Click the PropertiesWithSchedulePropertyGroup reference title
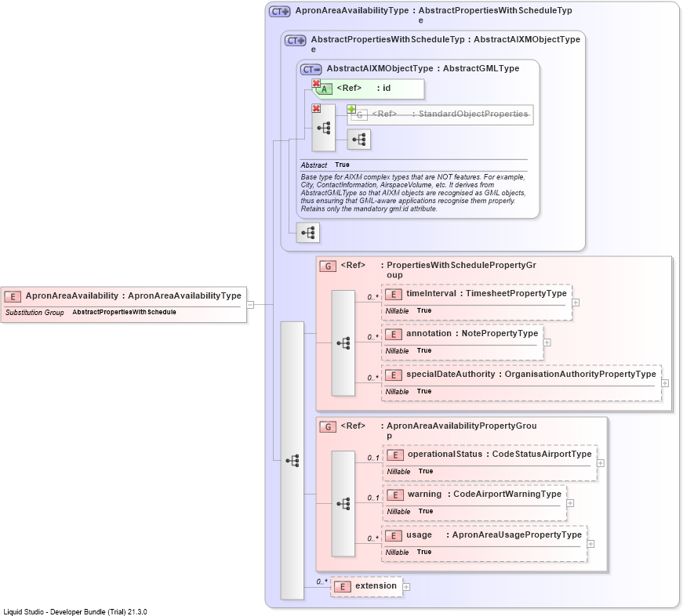 (461, 270)
